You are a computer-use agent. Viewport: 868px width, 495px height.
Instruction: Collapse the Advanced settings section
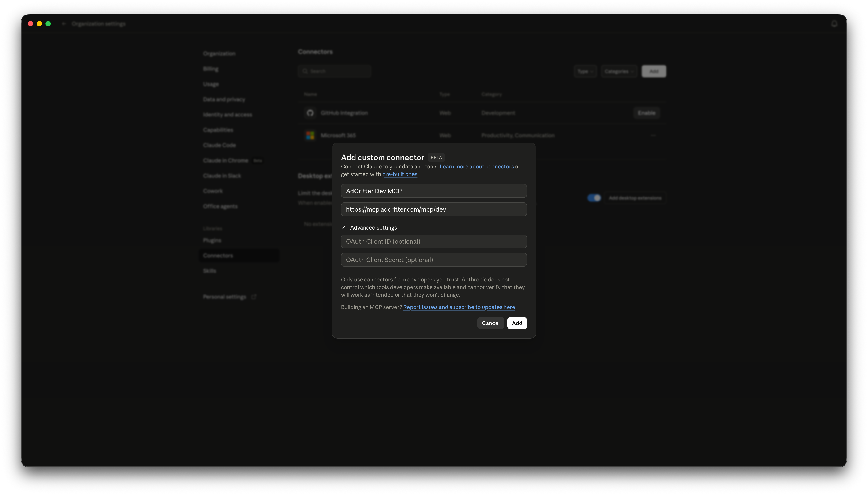pos(369,227)
